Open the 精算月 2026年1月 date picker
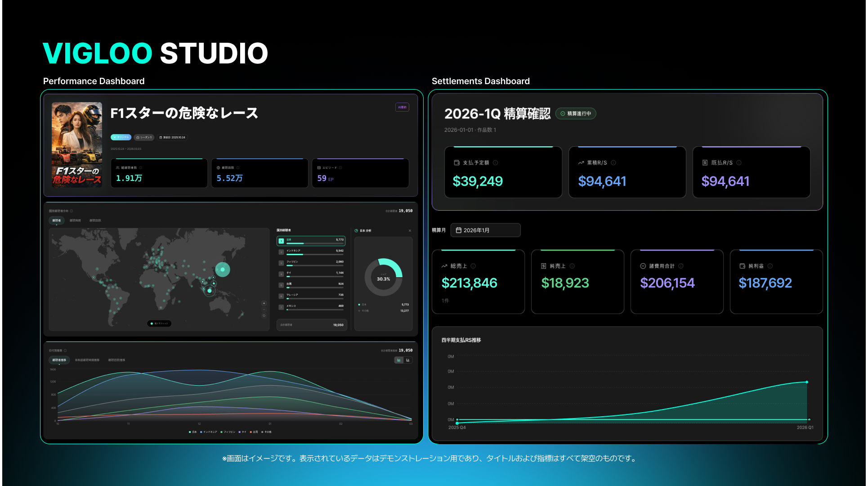The height and width of the screenshot is (486, 868). pyautogui.click(x=485, y=230)
